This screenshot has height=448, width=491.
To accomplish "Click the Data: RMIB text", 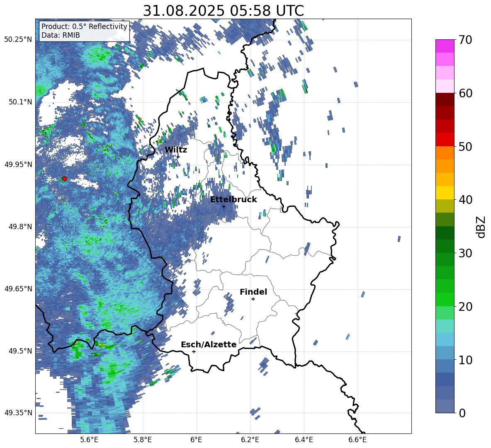I will (x=61, y=35).
